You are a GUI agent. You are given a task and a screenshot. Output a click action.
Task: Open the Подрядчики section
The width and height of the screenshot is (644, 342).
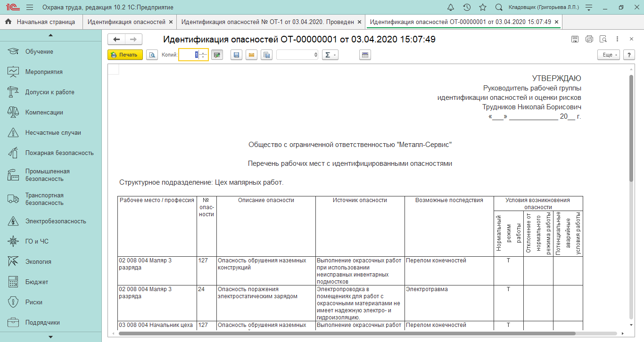coord(50,323)
